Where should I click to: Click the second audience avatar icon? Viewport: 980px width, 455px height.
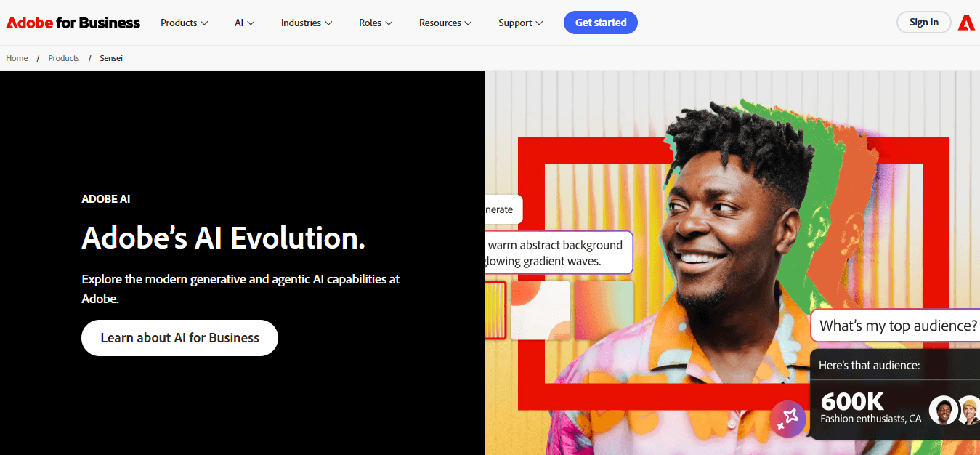[x=969, y=411]
